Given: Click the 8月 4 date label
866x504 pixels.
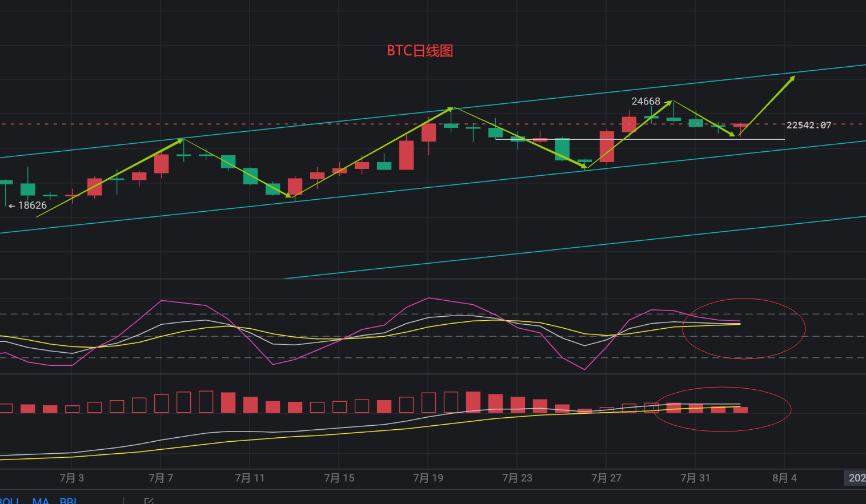Looking at the screenshot, I should 784,478.
